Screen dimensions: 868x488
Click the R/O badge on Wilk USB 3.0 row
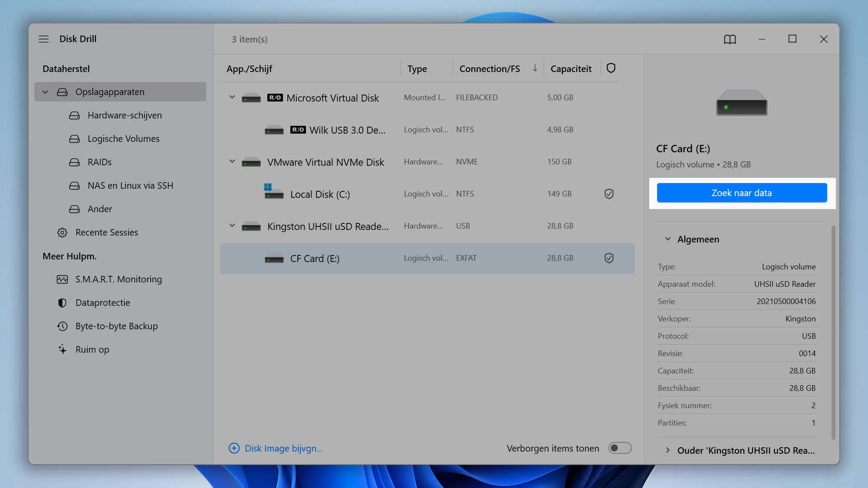(298, 130)
